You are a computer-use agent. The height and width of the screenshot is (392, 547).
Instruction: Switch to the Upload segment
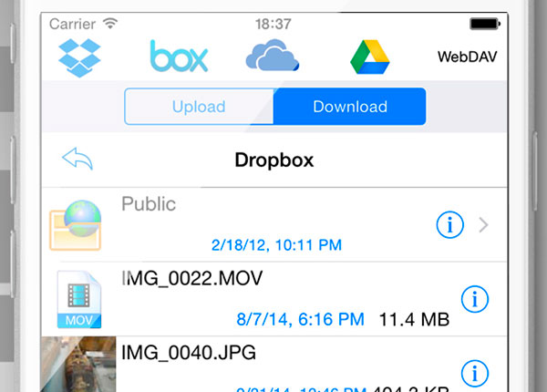pyautogui.click(x=199, y=107)
